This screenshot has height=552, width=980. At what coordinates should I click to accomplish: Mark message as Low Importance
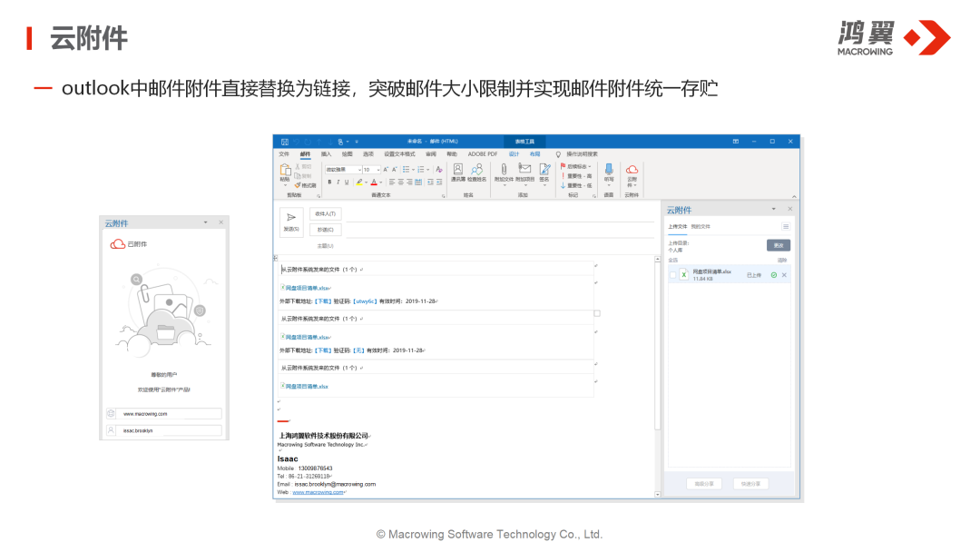tap(576, 186)
